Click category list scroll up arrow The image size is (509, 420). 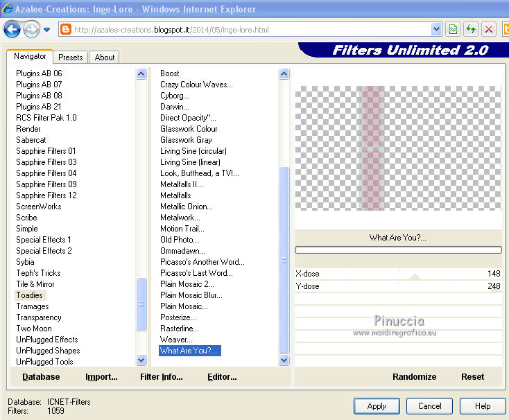tap(141, 74)
